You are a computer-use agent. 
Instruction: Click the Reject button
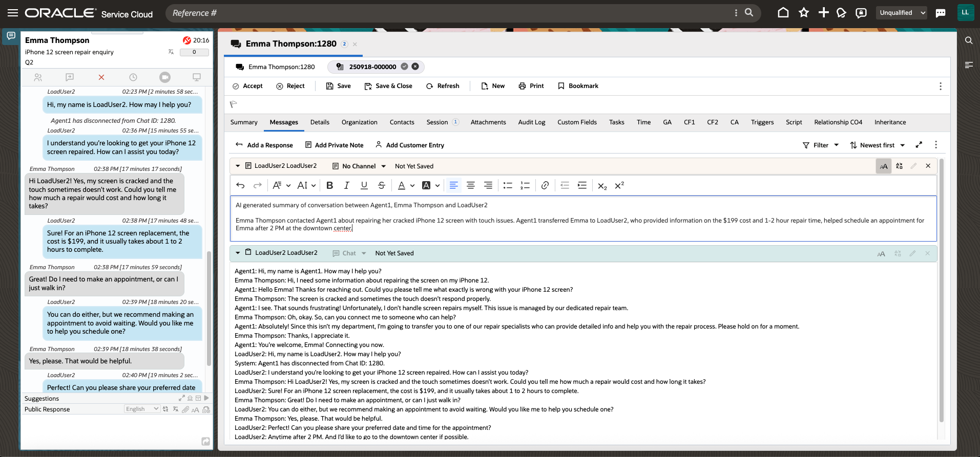(x=290, y=86)
